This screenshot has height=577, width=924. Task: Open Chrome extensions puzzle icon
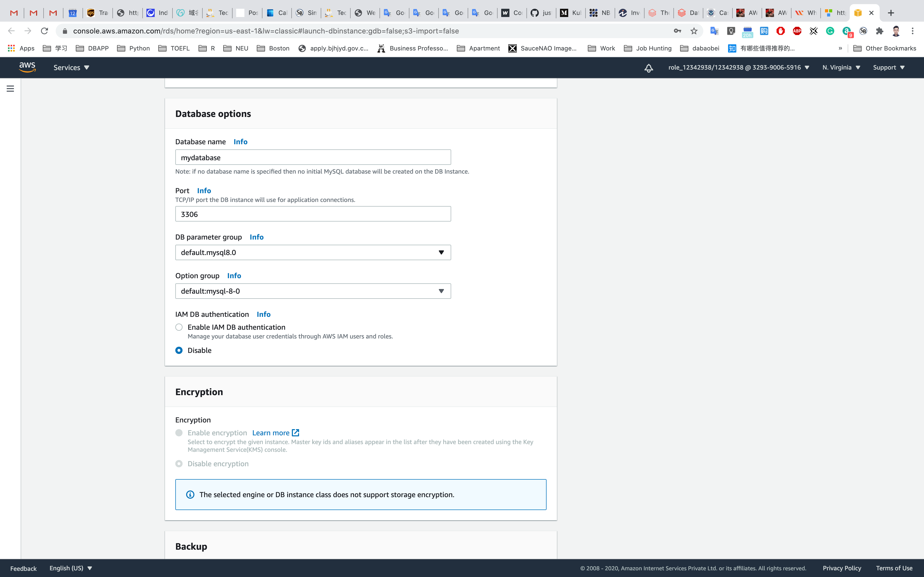(x=880, y=31)
